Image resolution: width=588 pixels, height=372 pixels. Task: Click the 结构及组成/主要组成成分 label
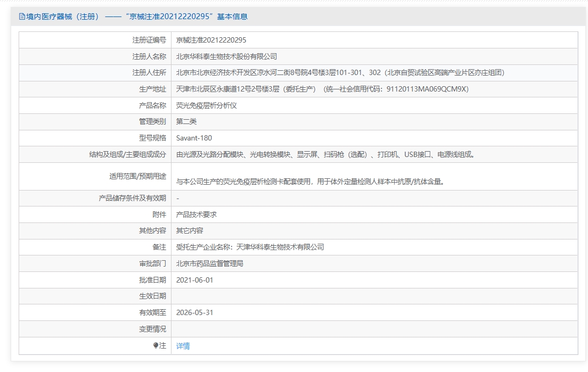click(127, 154)
